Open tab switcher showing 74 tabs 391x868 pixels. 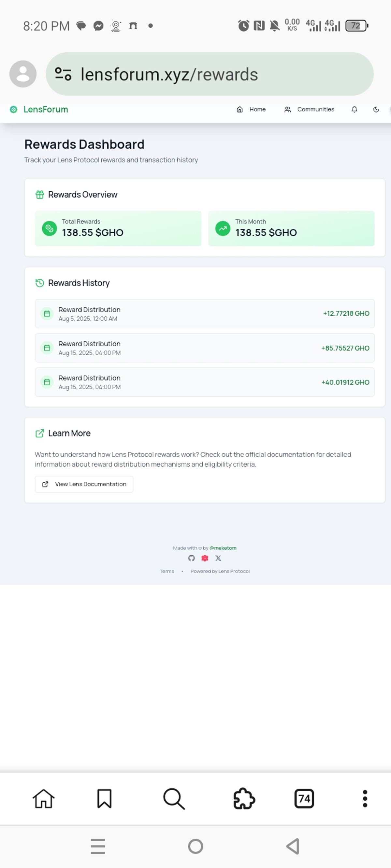(x=304, y=799)
